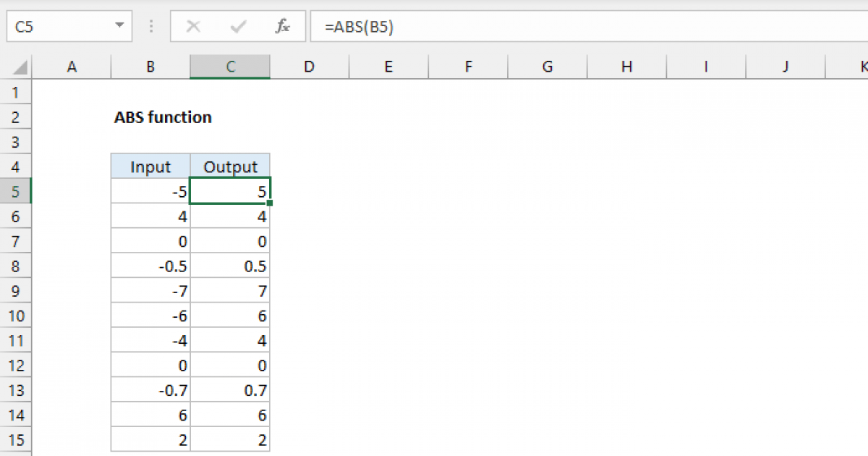The width and height of the screenshot is (868, 456).
Task: Click the Input column header cell
Action: (150, 166)
